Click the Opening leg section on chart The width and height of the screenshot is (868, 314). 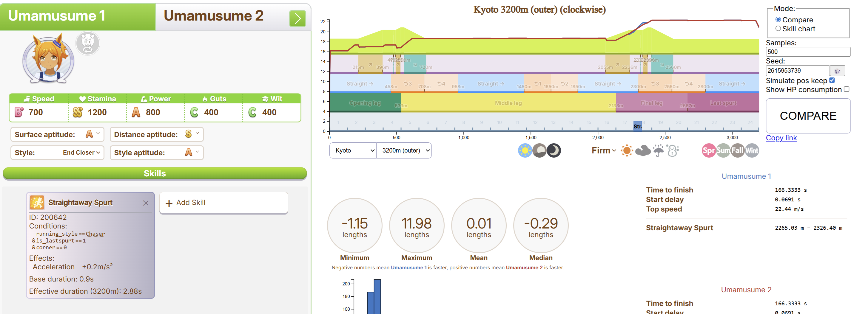(x=365, y=103)
